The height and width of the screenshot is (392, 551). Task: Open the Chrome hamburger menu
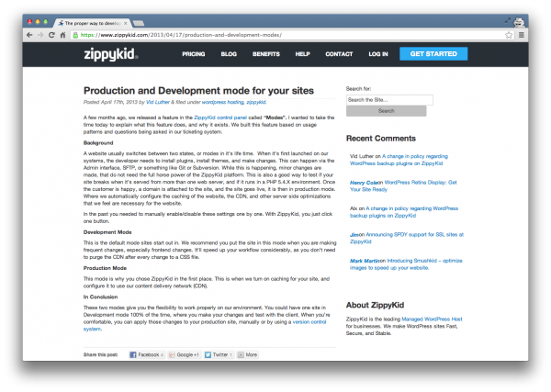[521, 35]
